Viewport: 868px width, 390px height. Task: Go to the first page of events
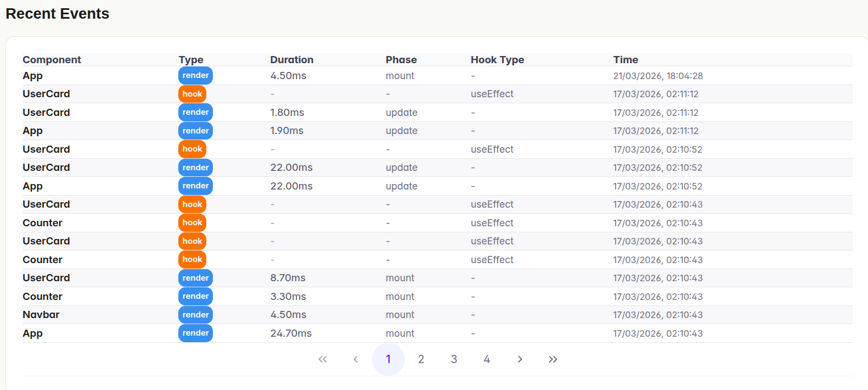tap(323, 359)
